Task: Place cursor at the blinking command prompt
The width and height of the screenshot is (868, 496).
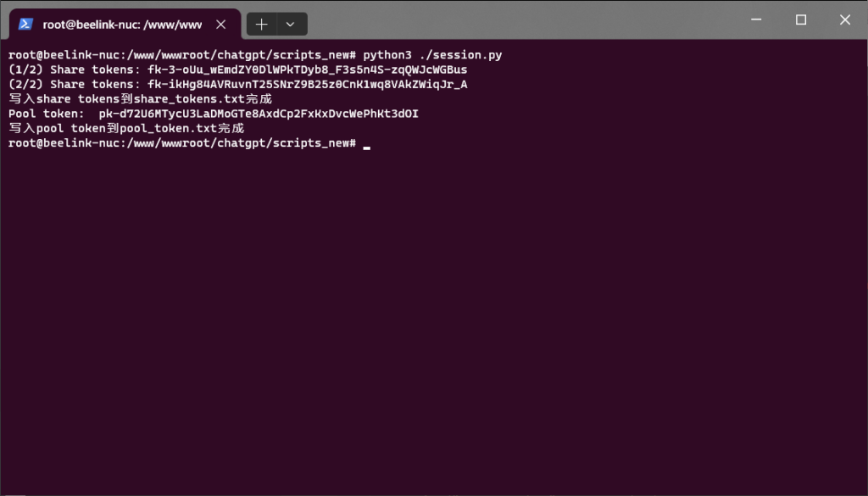Action: (366, 144)
